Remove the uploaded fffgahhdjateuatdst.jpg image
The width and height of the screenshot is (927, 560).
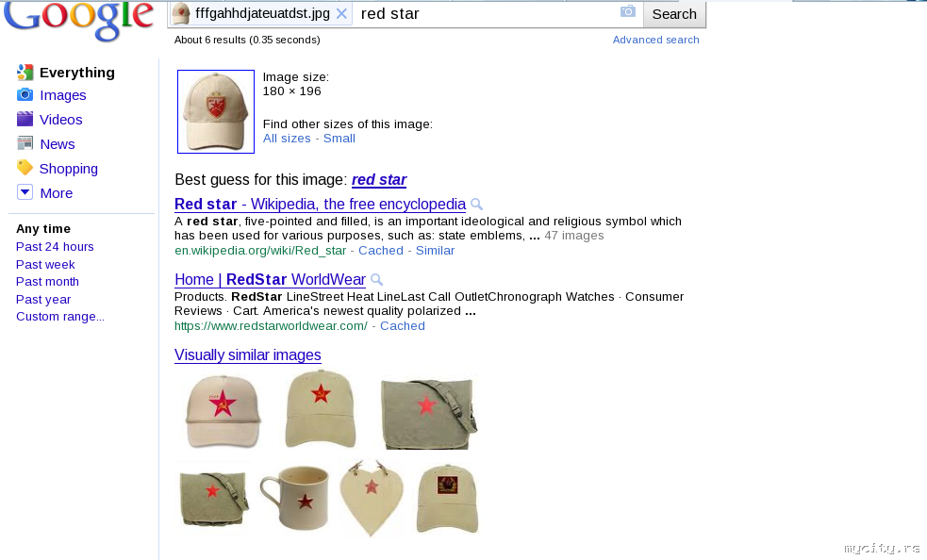tap(341, 13)
